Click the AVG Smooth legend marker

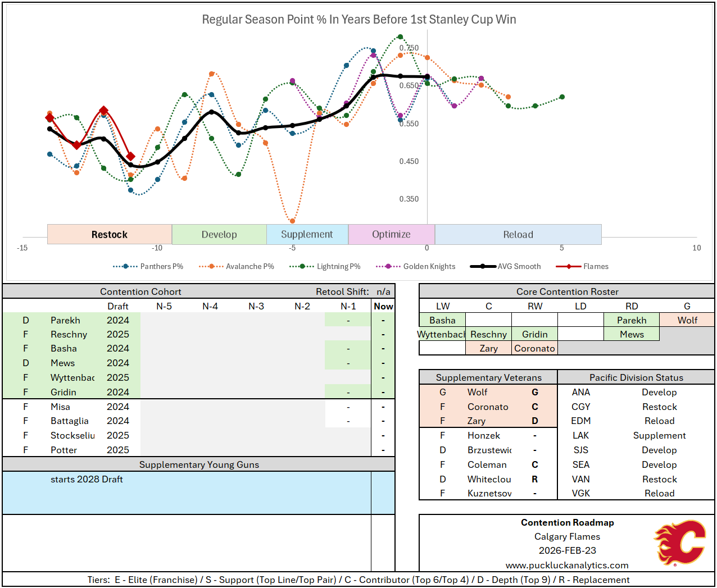[x=483, y=266]
